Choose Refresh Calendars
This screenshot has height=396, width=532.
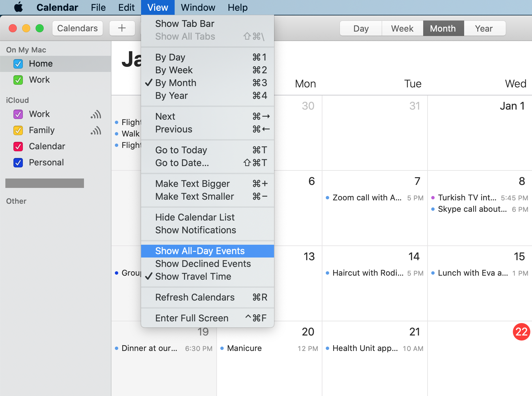point(208,297)
